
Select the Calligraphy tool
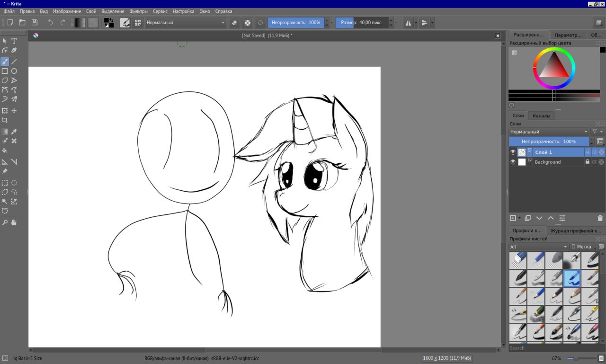(x=14, y=50)
